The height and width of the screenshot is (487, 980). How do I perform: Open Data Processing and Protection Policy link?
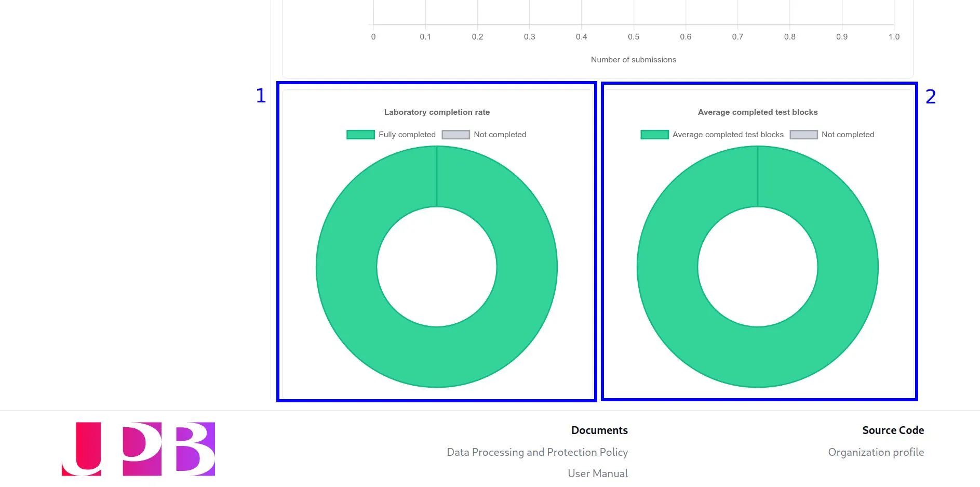pos(537,452)
